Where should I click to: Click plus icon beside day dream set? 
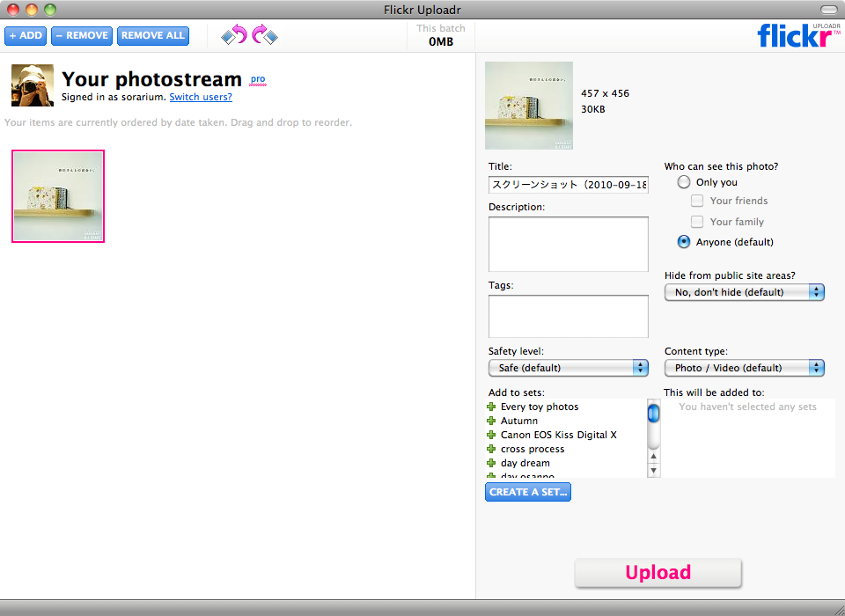tap(491, 463)
